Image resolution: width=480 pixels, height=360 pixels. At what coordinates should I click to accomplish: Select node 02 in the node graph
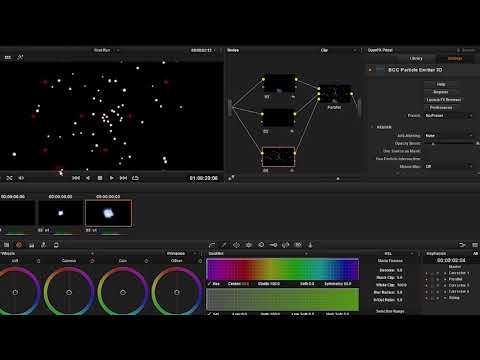(278, 118)
